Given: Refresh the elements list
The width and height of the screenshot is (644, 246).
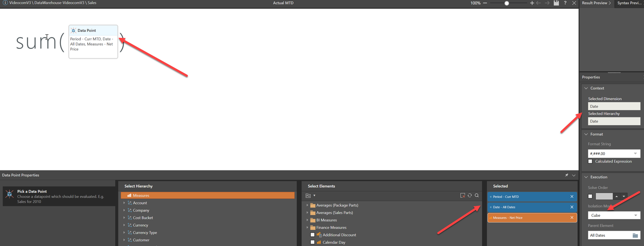Looking at the screenshot, I should coord(470,196).
